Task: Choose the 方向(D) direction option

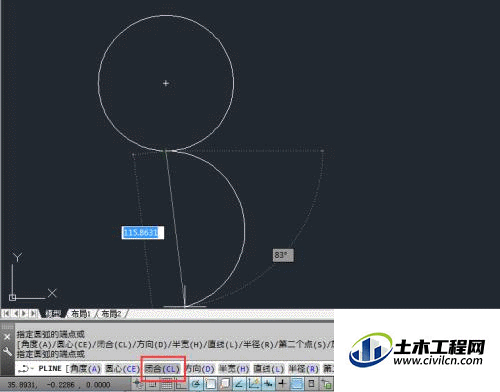Action: pos(200,369)
